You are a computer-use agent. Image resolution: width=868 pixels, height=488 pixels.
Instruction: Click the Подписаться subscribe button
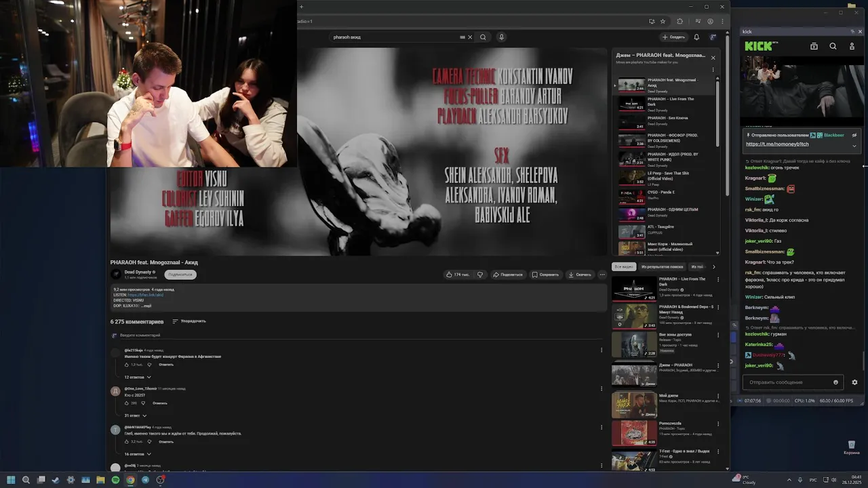(x=180, y=274)
